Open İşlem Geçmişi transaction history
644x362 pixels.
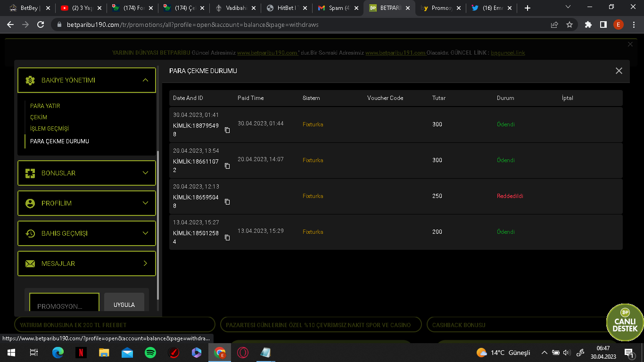pyautogui.click(x=50, y=129)
